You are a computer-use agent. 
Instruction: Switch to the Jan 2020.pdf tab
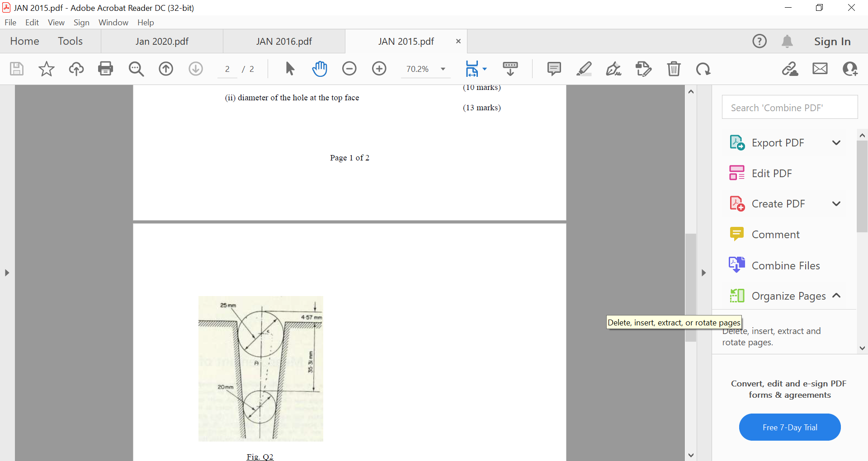pyautogui.click(x=161, y=41)
